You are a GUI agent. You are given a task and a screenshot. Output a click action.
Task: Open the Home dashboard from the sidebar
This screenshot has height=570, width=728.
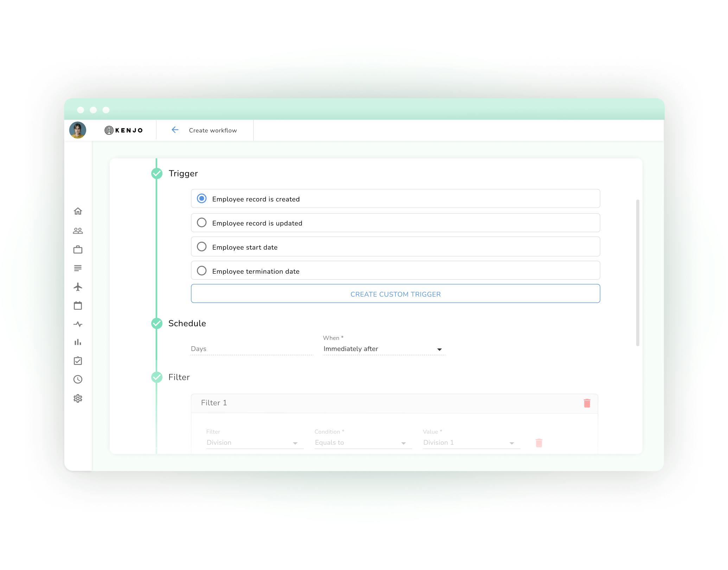(x=78, y=211)
